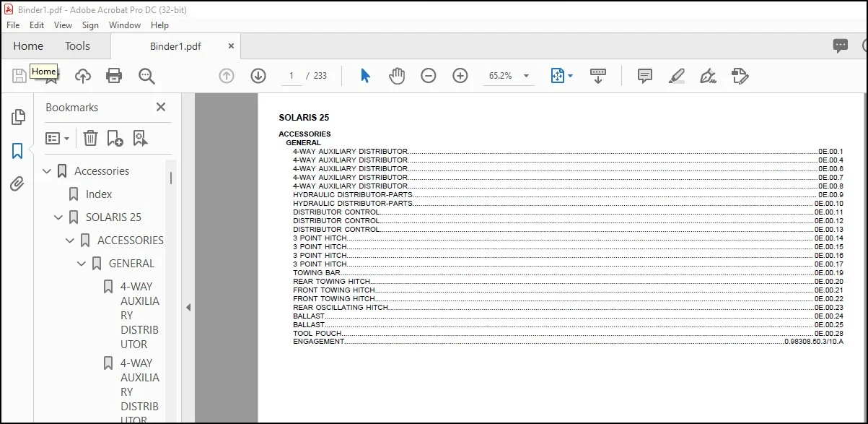The width and height of the screenshot is (868, 424).
Task: Select the Highlight text tool
Action: coord(677,76)
